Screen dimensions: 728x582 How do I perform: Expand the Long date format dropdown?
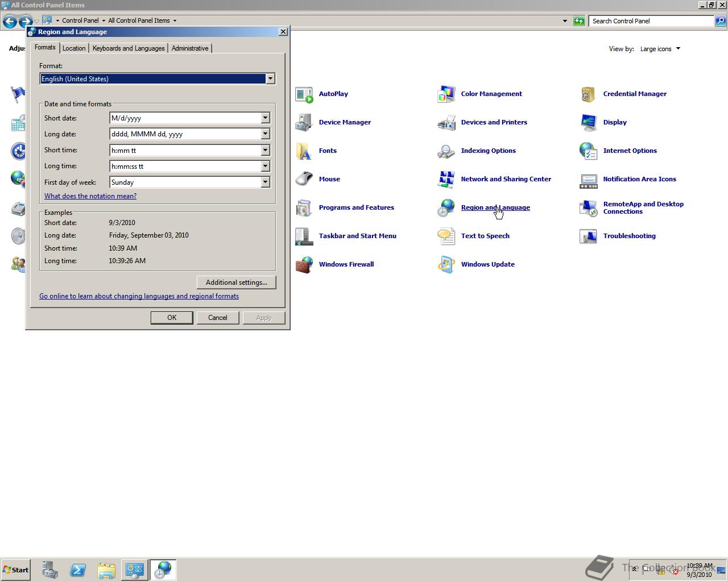(x=265, y=134)
